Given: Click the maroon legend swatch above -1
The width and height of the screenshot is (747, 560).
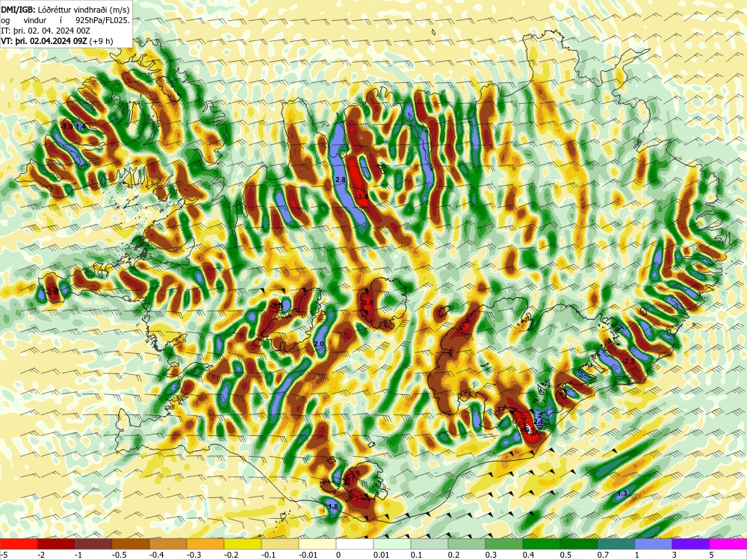Looking at the screenshot, I should [93, 544].
